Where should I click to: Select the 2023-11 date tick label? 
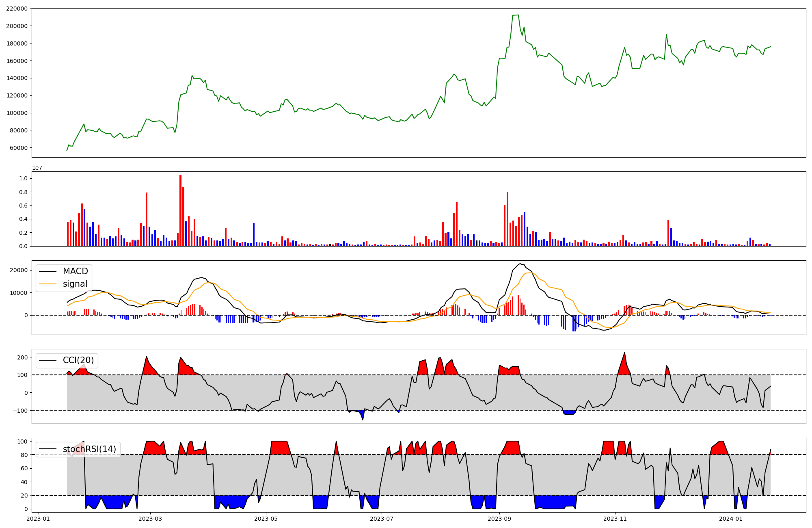point(615,519)
